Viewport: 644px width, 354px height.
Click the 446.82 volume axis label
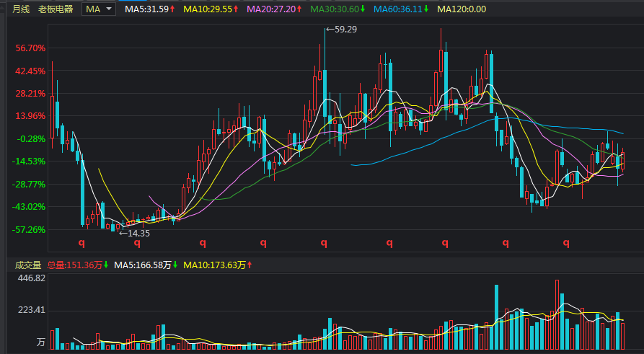[32, 278]
